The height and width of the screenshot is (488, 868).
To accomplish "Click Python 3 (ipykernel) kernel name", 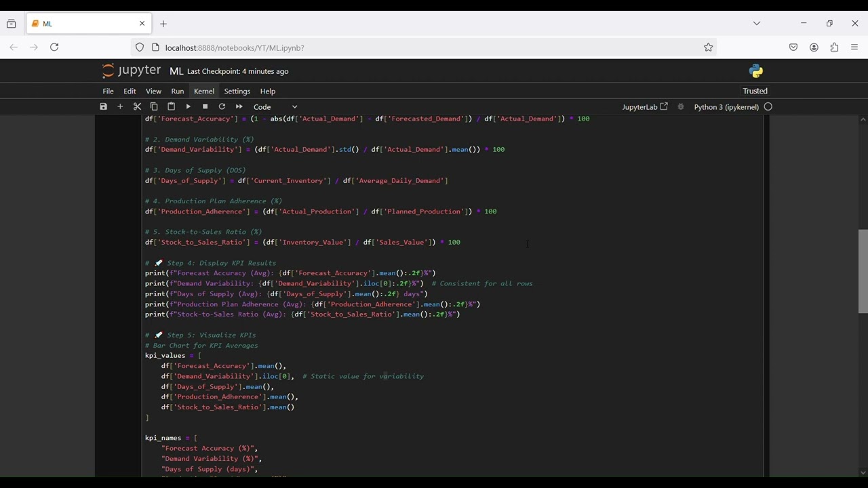I will 728,107.
